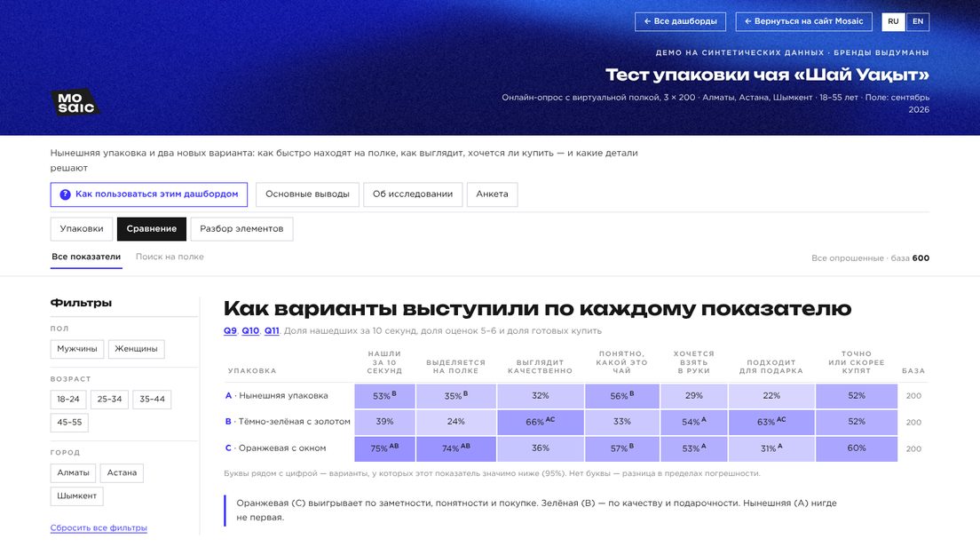Toggle age filter 45-55
This screenshot has width=980, height=555.
tap(69, 423)
